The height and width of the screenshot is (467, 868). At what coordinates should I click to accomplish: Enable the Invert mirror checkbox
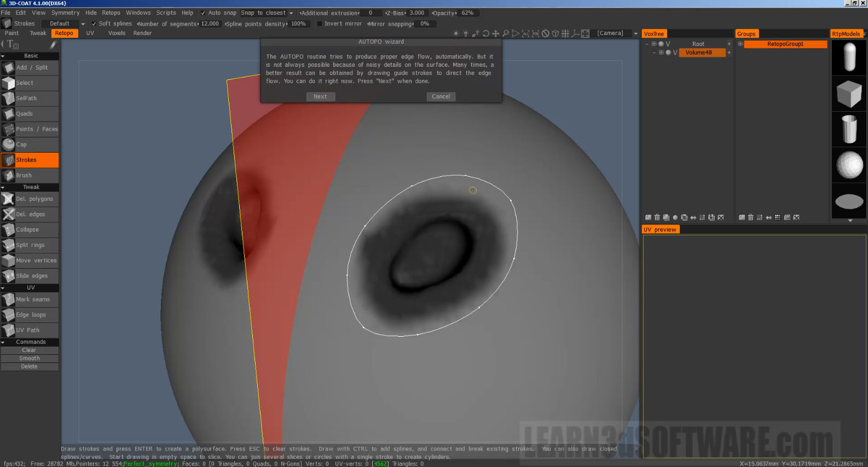click(320, 24)
